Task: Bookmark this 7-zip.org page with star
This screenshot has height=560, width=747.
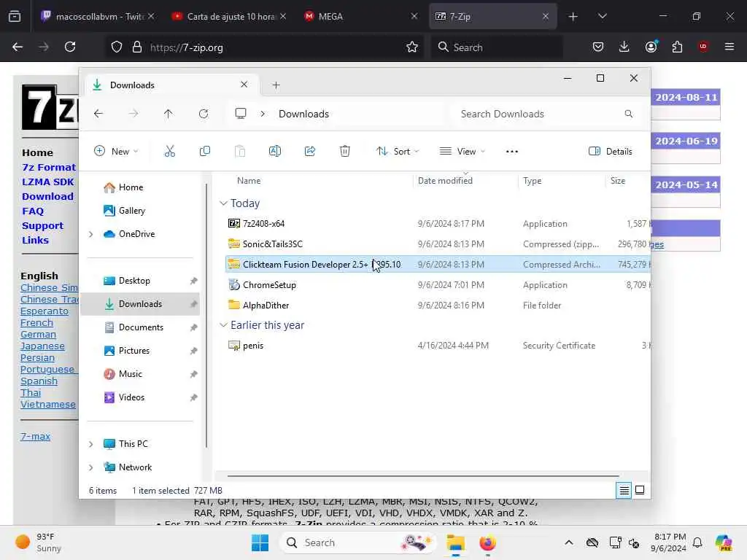Action: pyautogui.click(x=412, y=47)
